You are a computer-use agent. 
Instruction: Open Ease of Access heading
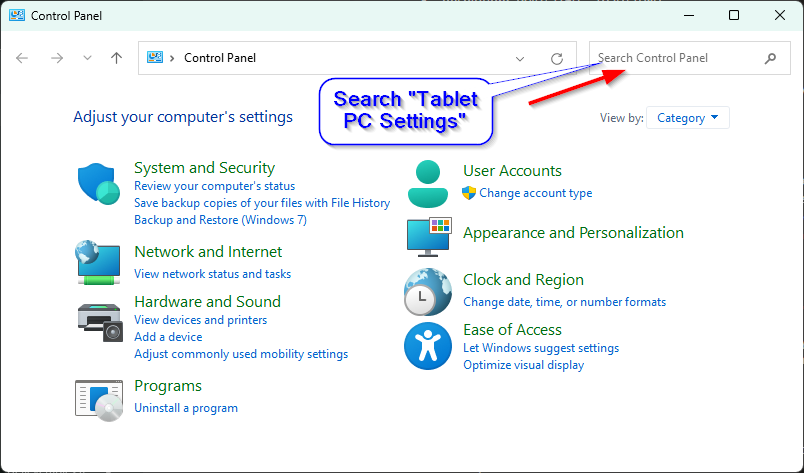click(x=512, y=329)
